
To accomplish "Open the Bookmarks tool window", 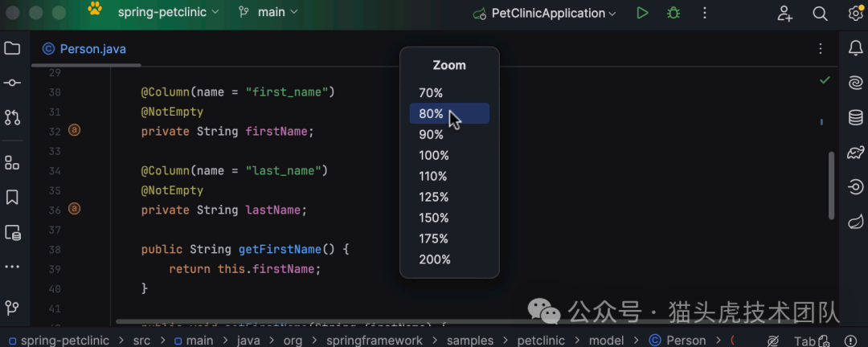I will pos(12,197).
